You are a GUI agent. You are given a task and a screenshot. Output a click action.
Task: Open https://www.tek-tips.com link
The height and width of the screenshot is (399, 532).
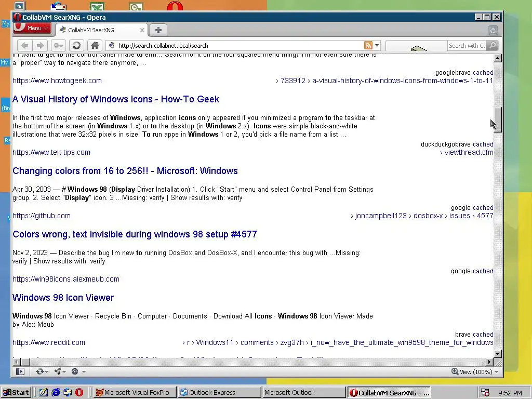tap(51, 152)
